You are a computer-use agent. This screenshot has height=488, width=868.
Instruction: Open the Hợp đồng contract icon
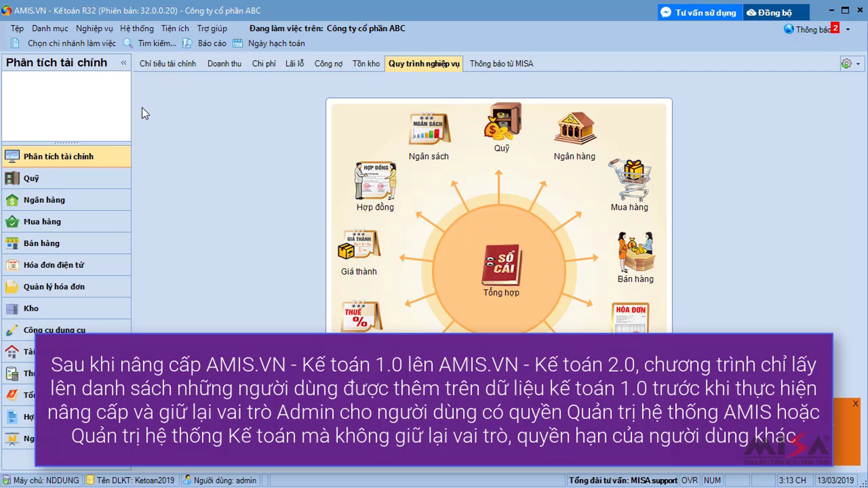(x=375, y=180)
